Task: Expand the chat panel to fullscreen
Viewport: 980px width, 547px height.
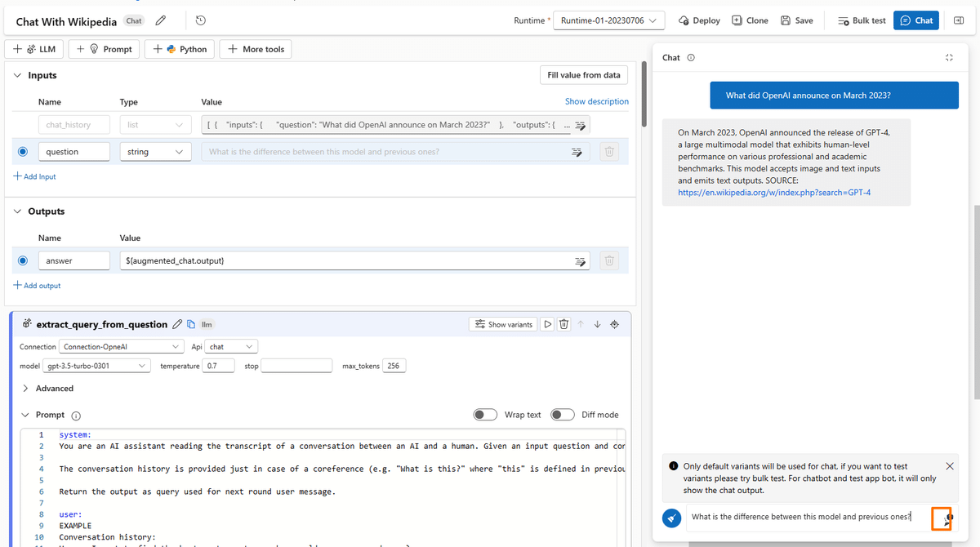Action: point(949,57)
